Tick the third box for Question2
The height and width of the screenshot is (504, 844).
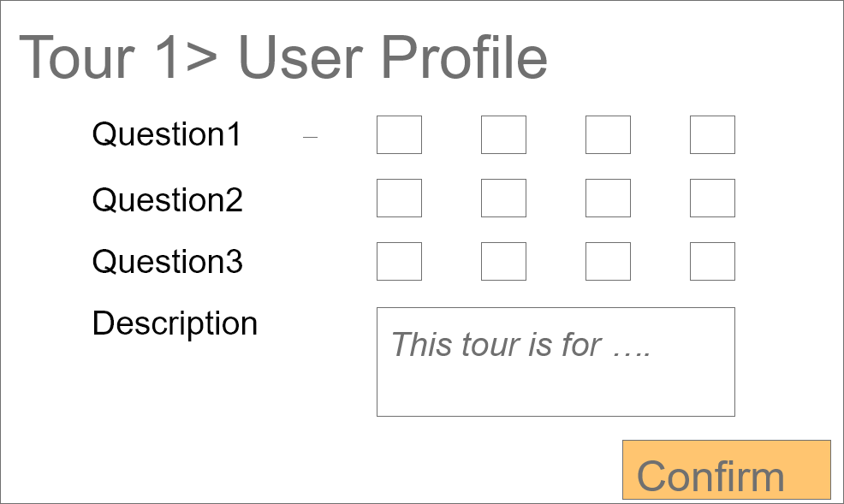(608, 199)
